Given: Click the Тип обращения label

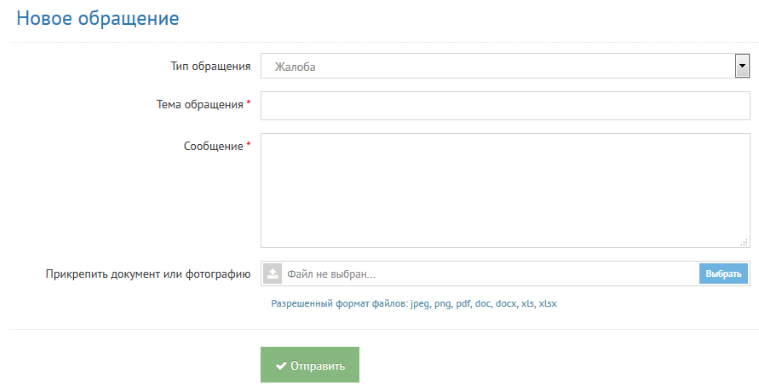Looking at the screenshot, I should [x=211, y=66].
